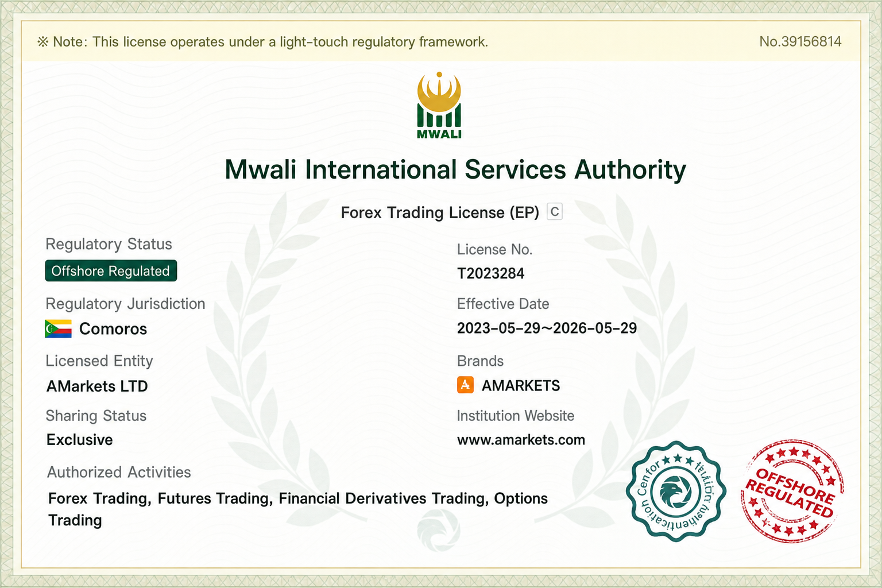The height and width of the screenshot is (588, 882).
Task: Open the www.amarkets.com website link
Action: coord(521,440)
